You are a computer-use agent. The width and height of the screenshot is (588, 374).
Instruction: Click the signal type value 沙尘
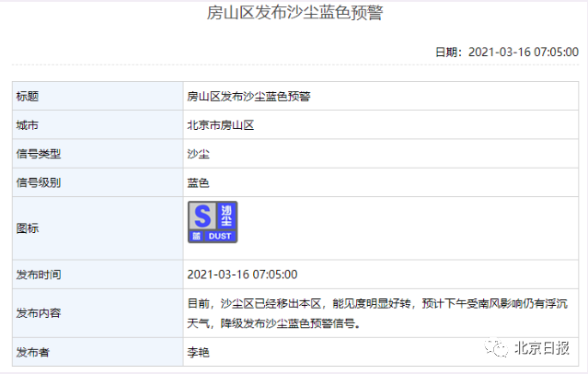click(x=198, y=154)
